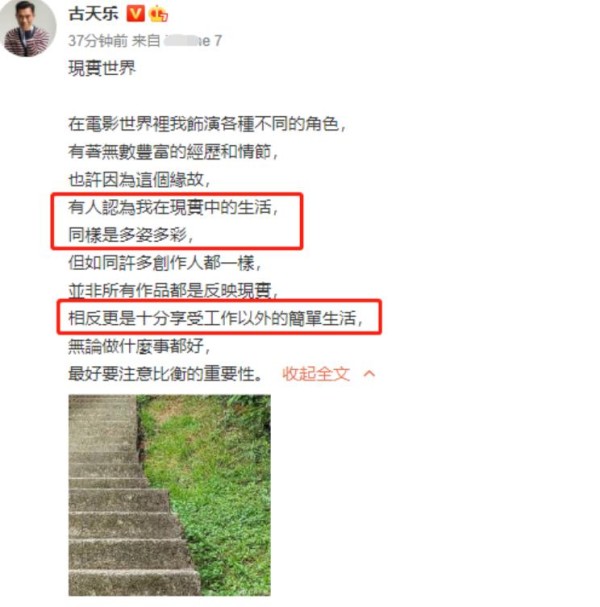Click the line 並非所有作品都是反映現實
The image size is (600, 607).
pos(173,291)
